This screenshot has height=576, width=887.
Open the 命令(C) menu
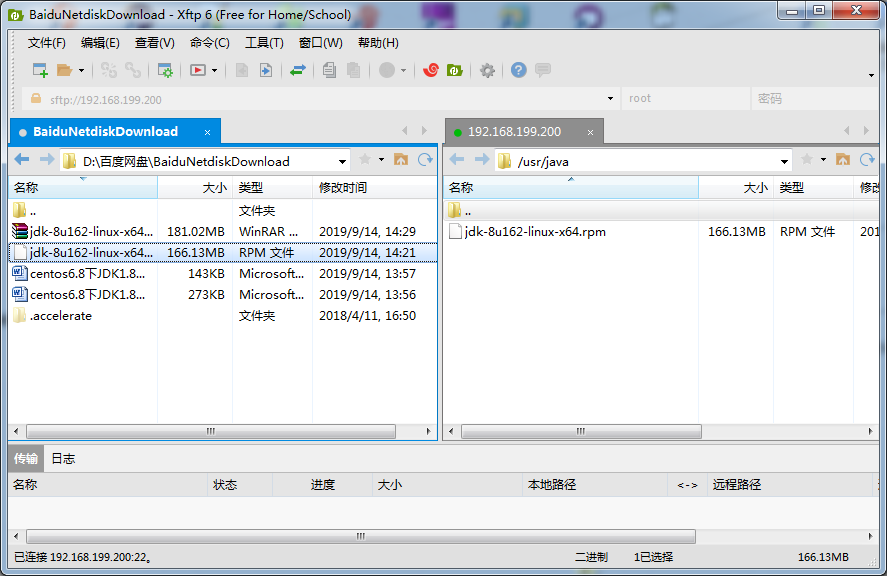(x=209, y=43)
